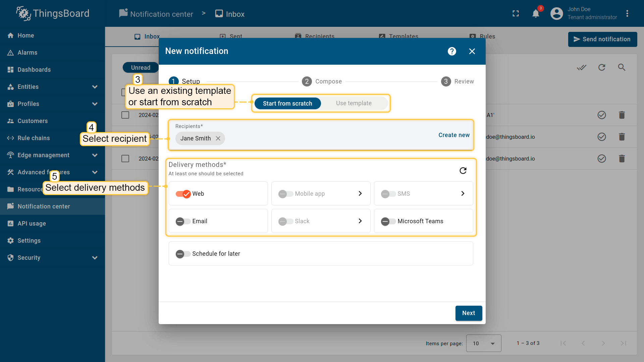The image size is (644, 362).
Task: Enable Microsoft Teams delivery toggle
Action: click(x=388, y=221)
